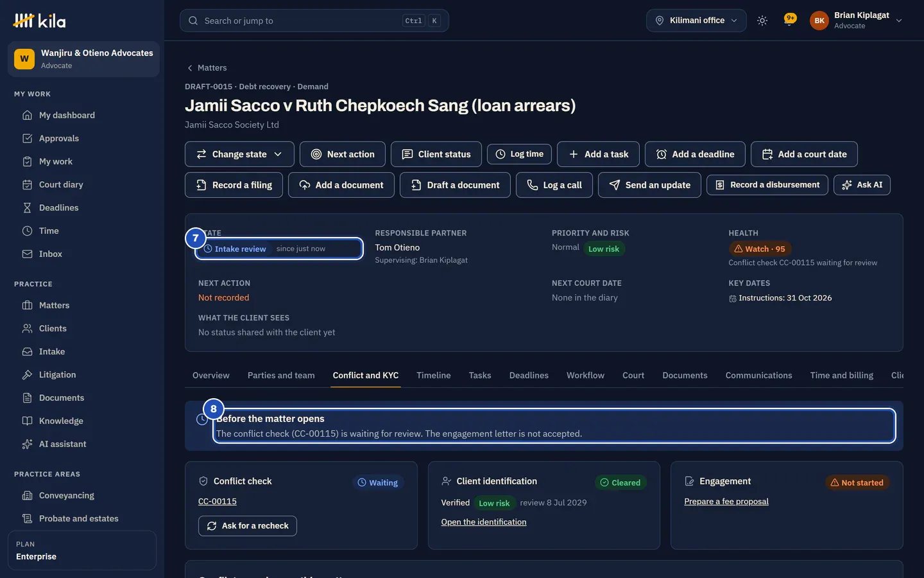Open the Wanjiru & Otieno Advocates firm switcher

83,59
